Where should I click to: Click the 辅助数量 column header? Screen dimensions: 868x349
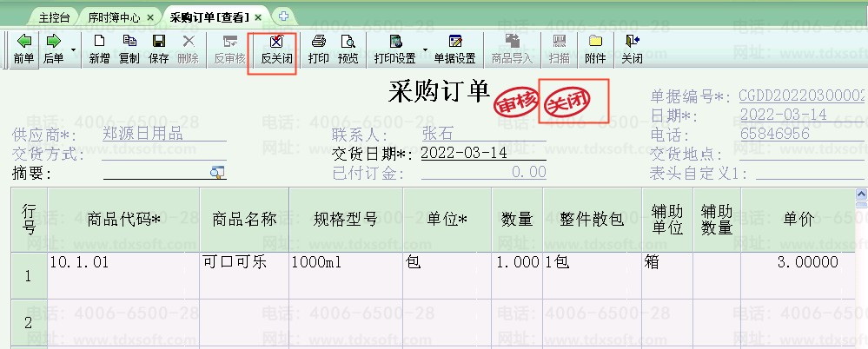717,221
